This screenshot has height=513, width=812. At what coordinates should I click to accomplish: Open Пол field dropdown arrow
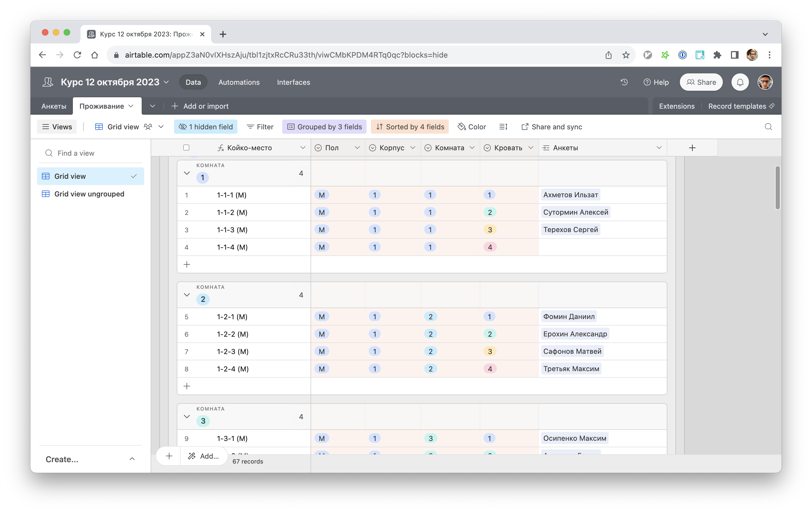[x=357, y=148]
